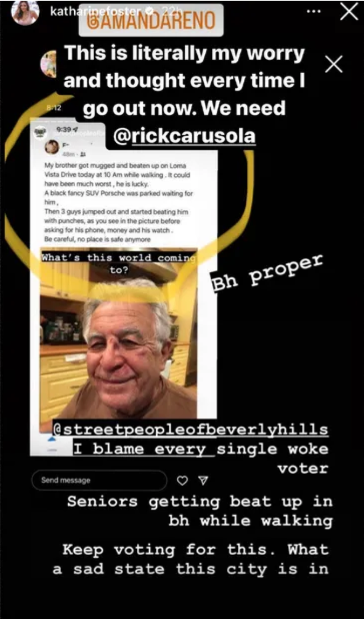Image resolution: width=364 pixels, height=619 pixels.
Task: Open the @rickcarusola mention
Action: coord(184,136)
